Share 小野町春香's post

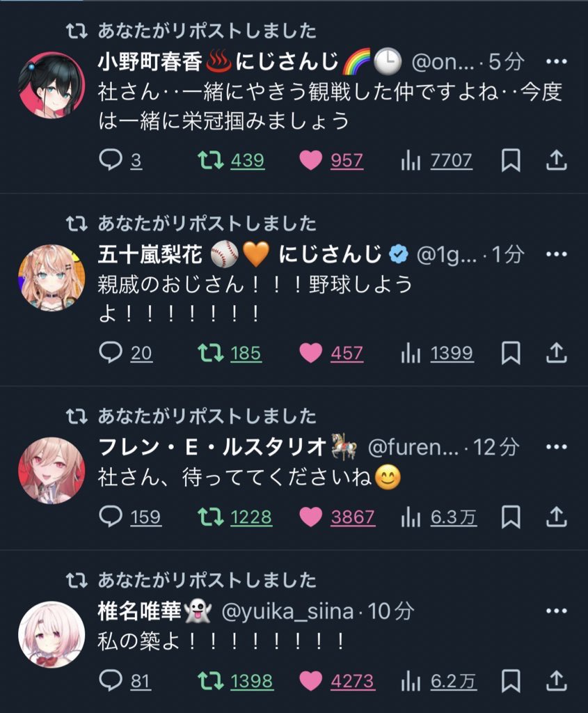(556, 160)
